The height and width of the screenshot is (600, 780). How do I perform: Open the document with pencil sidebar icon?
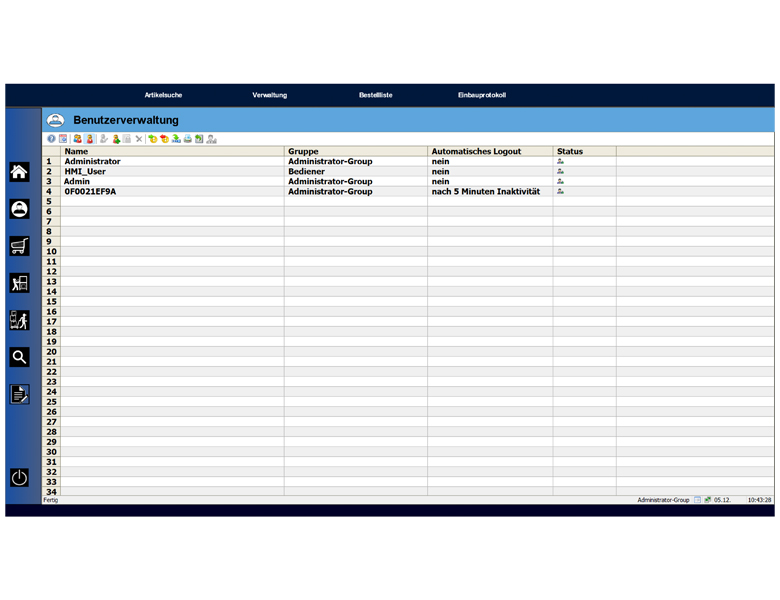[19, 394]
